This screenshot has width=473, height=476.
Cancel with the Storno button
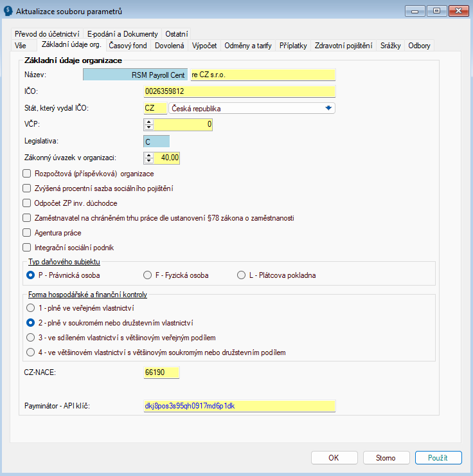(x=386, y=457)
